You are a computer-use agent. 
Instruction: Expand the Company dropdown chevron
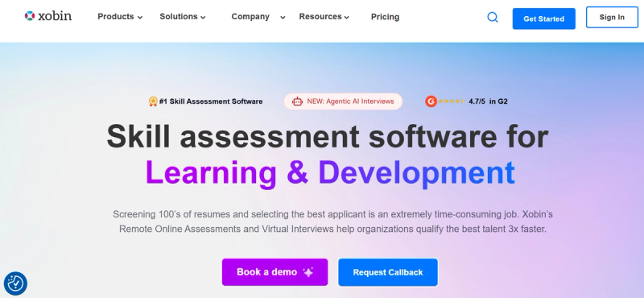tap(283, 17)
